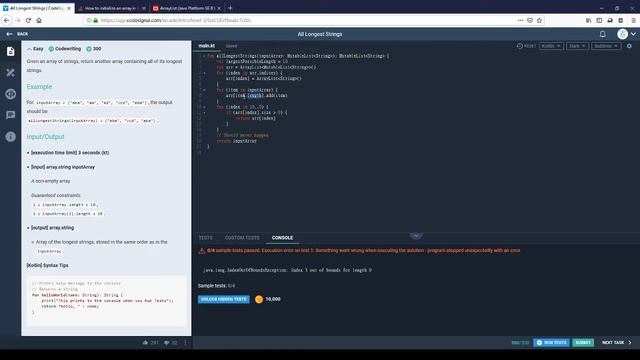
Task: Open the comments chat icon in sidebar
Action: click(11, 115)
